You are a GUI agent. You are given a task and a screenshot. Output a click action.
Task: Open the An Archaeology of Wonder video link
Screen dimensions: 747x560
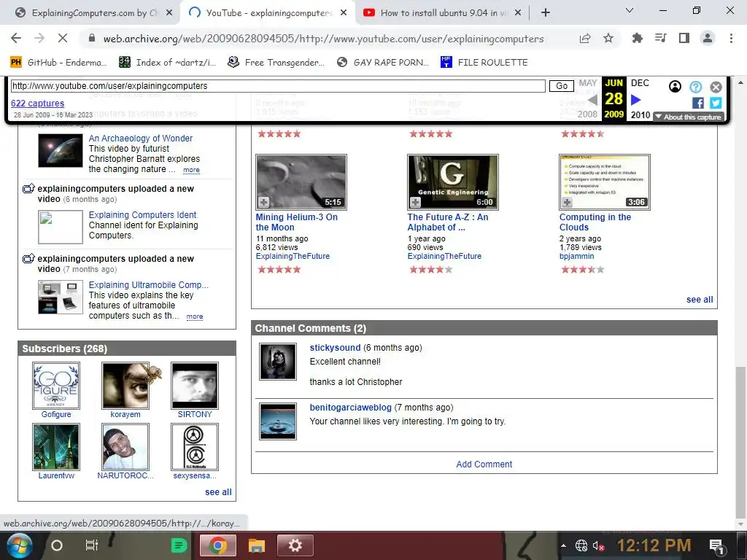coord(141,138)
